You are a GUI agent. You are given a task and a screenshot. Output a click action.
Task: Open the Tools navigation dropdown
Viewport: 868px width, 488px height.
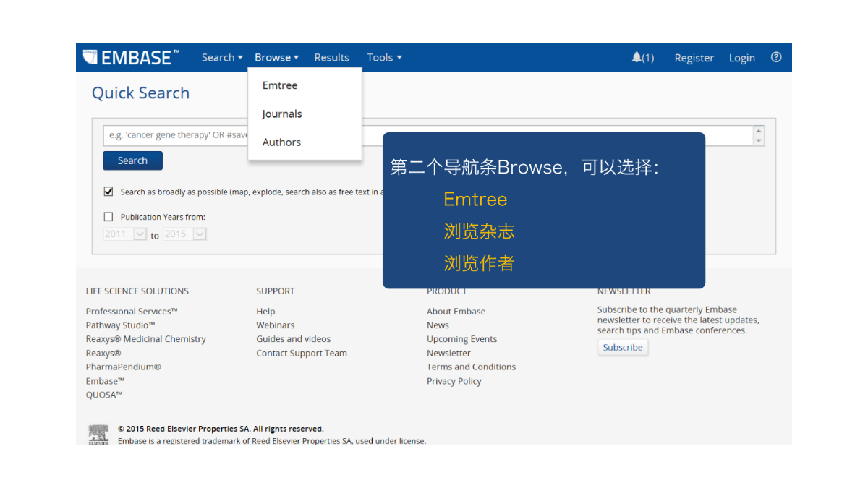click(x=384, y=57)
